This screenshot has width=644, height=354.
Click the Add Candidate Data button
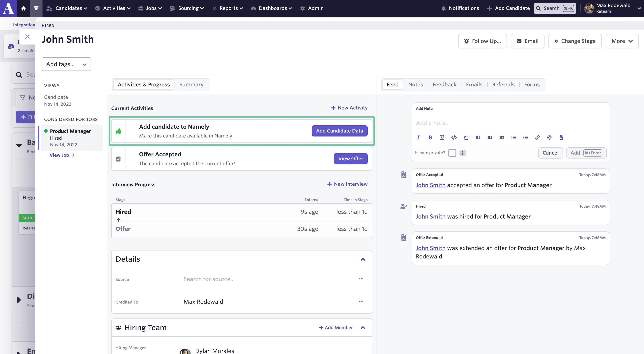[339, 131]
